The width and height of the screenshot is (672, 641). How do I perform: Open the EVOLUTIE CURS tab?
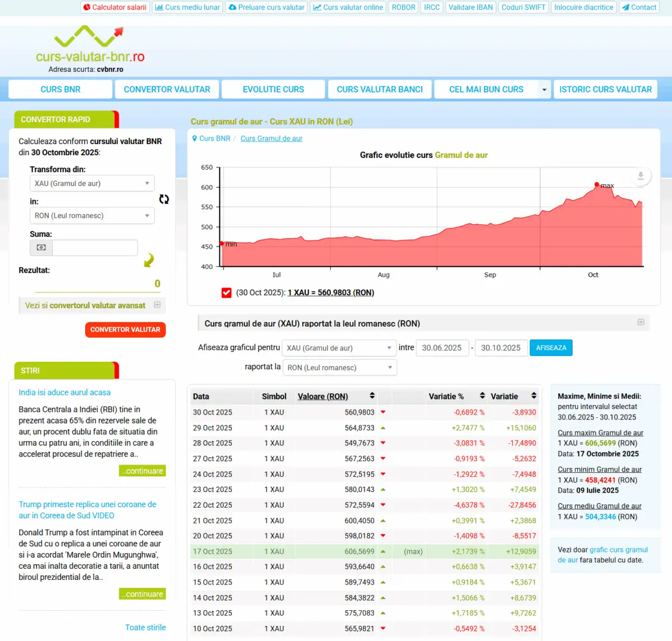(x=273, y=90)
